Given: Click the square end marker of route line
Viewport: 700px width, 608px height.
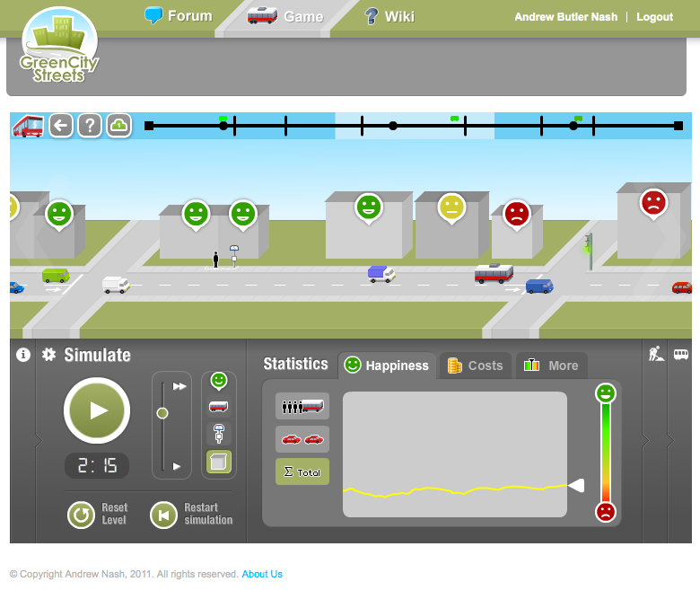Looking at the screenshot, I should pyautogui.click(x=678, y=126).
